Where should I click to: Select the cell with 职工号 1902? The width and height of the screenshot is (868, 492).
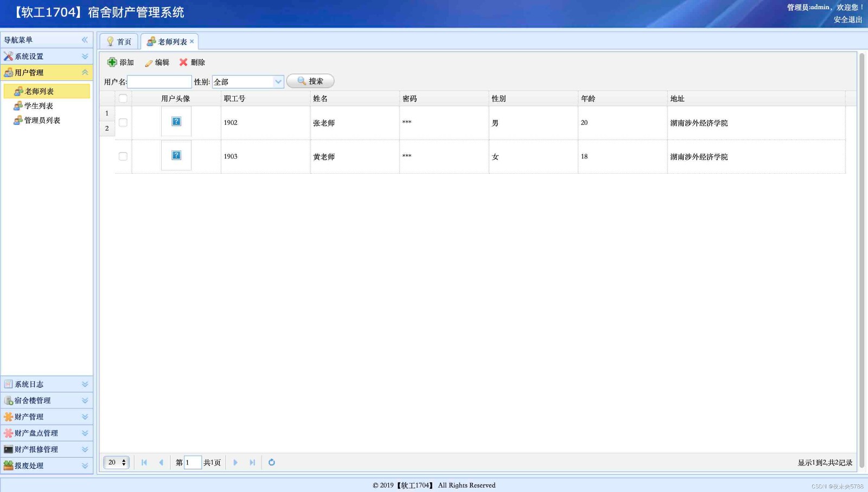(265, 123)
